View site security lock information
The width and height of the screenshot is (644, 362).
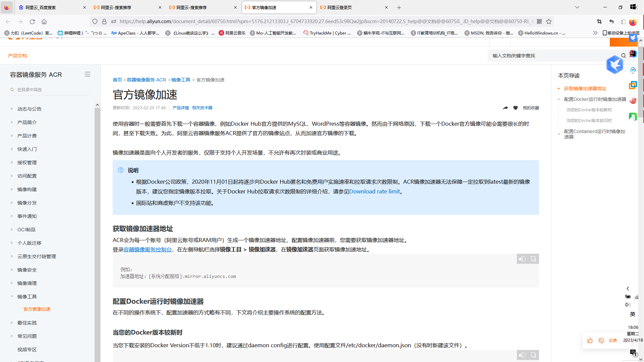pyautogui.click(x=104, y=21)
